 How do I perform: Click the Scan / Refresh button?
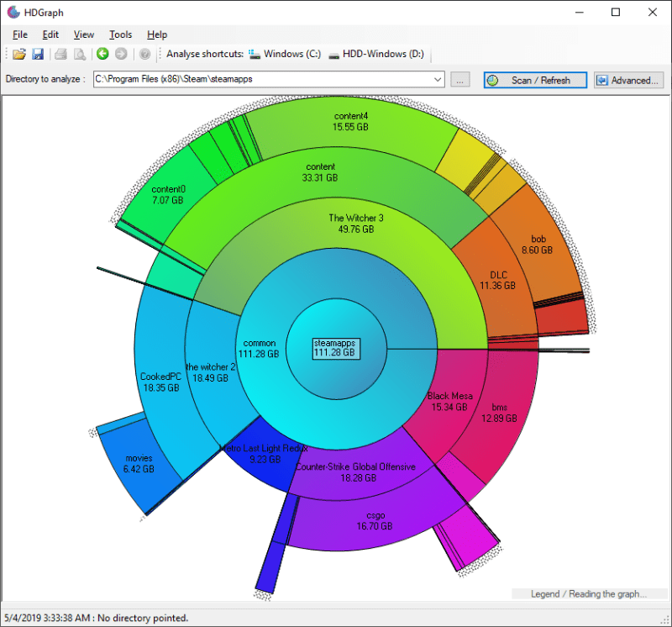535,79
